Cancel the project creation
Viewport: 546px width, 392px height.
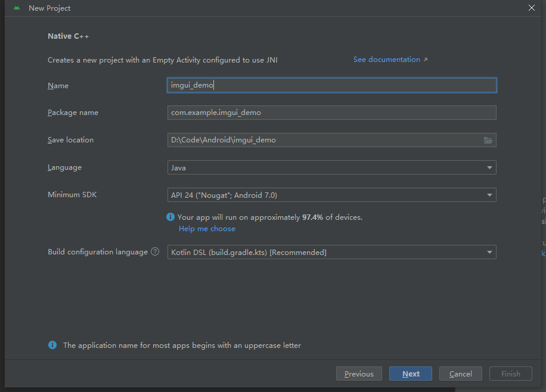tap(460, 374)
